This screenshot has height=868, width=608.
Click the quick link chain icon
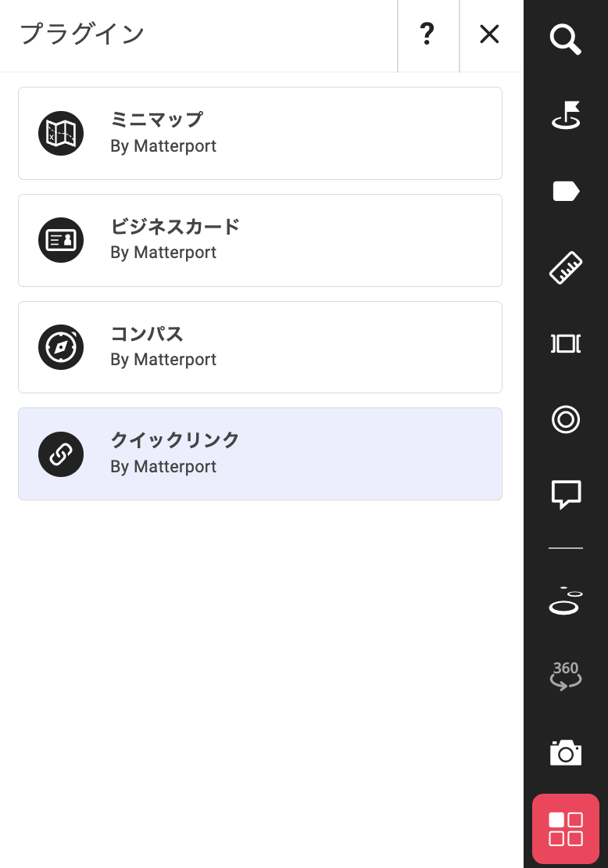61,454
